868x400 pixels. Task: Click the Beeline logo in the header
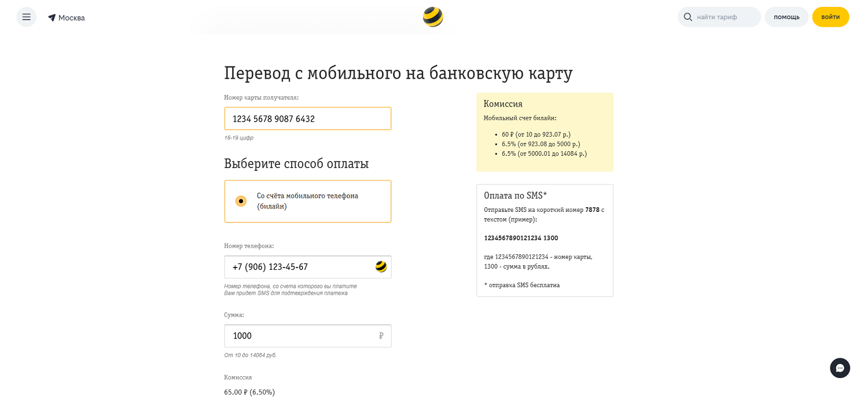pos(433,17)
